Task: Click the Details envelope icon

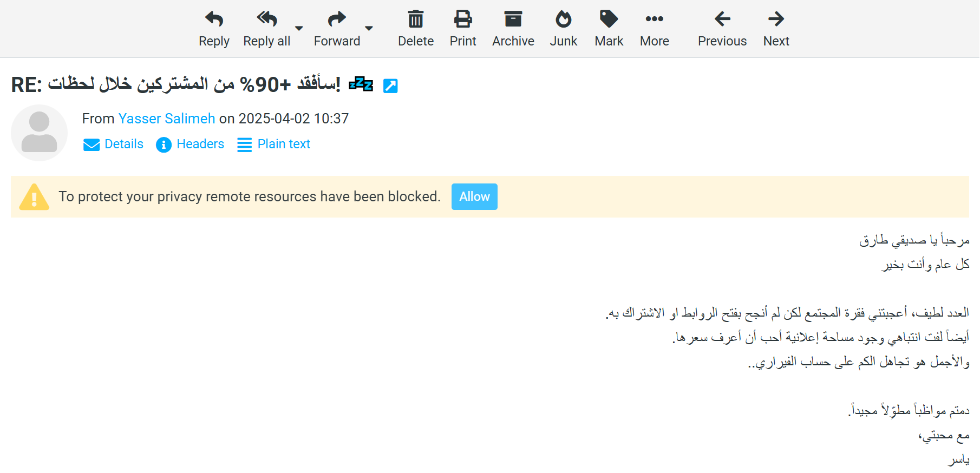Action: pos(92,144)
